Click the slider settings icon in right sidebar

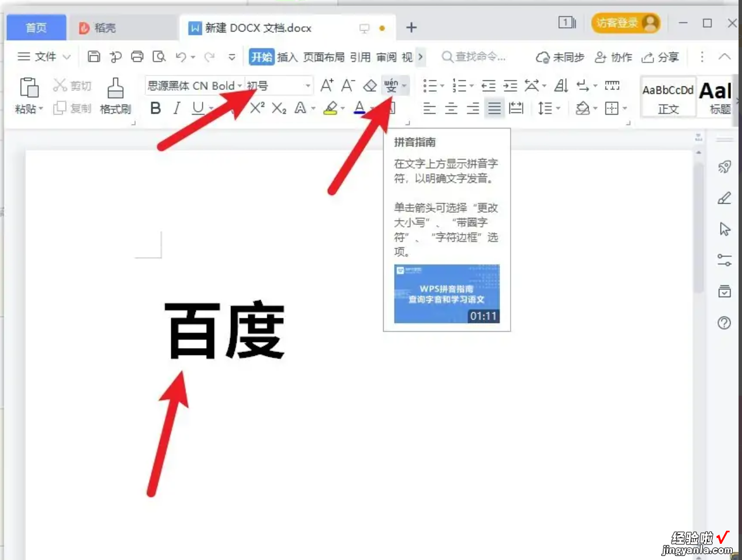coord(724,260)
